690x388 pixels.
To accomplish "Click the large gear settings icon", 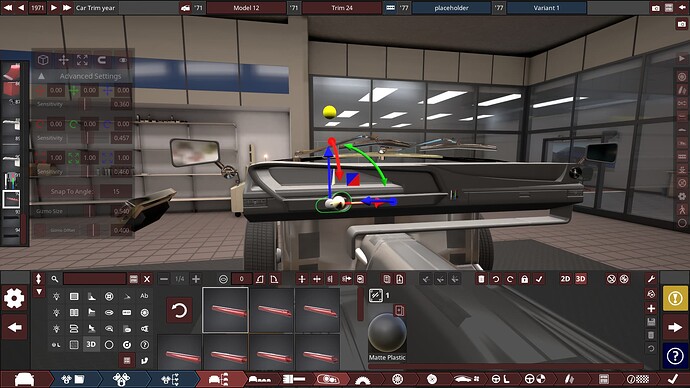I will pos(14,298).
